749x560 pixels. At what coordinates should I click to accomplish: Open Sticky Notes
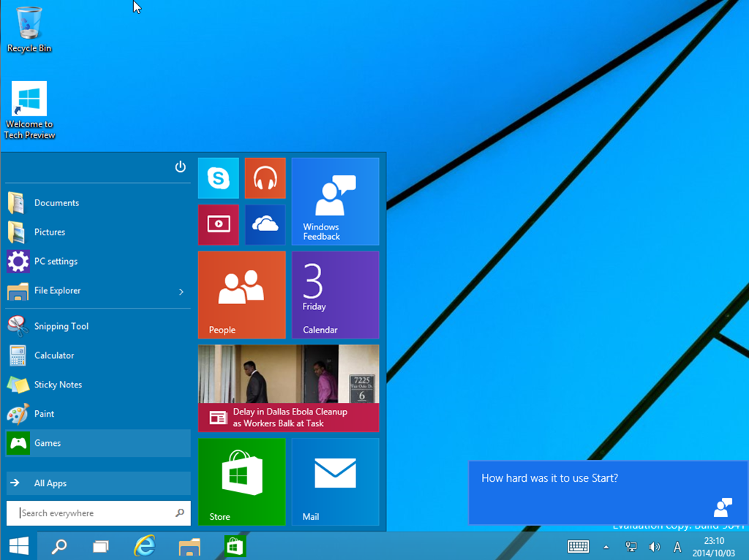click(98, 385)
